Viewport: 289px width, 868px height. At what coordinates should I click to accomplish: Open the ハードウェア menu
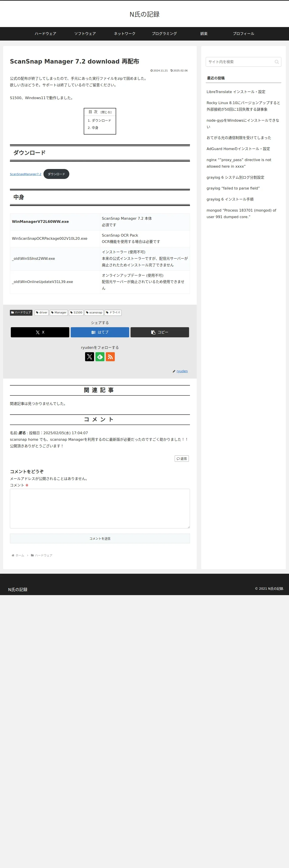click(45, 34)
